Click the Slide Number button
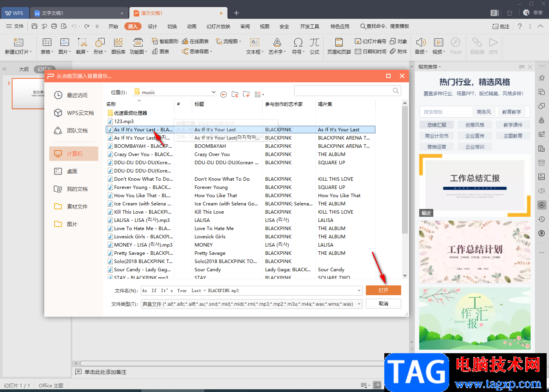The image size is (549, 392). (x=371, y=41)
